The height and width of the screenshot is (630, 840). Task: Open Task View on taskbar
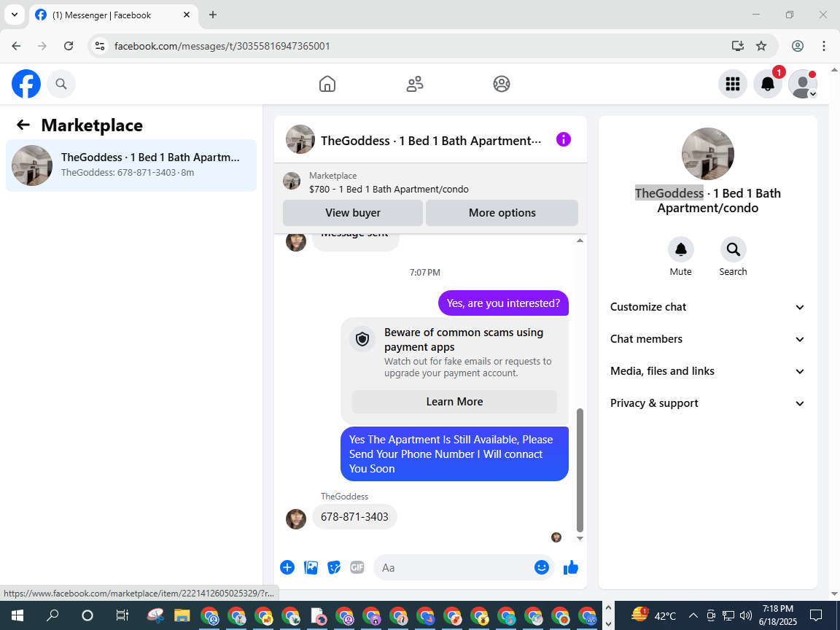(x=122, y=615)
